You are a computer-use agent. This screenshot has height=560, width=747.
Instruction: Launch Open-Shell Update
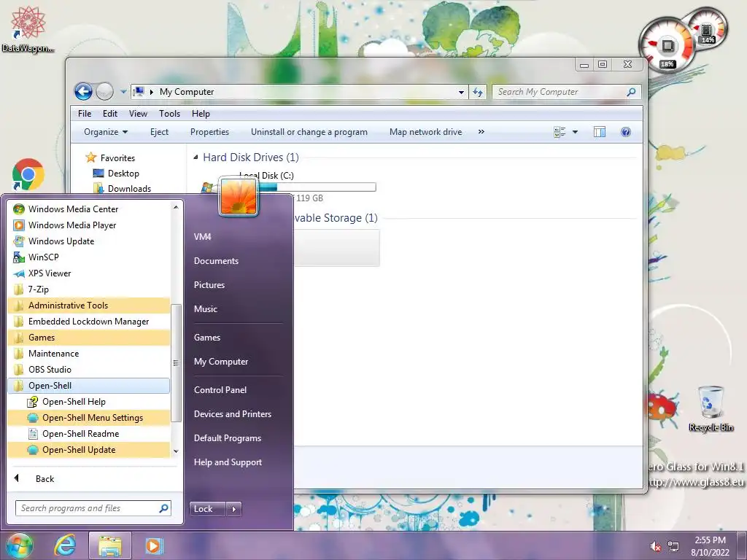[x=89, y=450]
